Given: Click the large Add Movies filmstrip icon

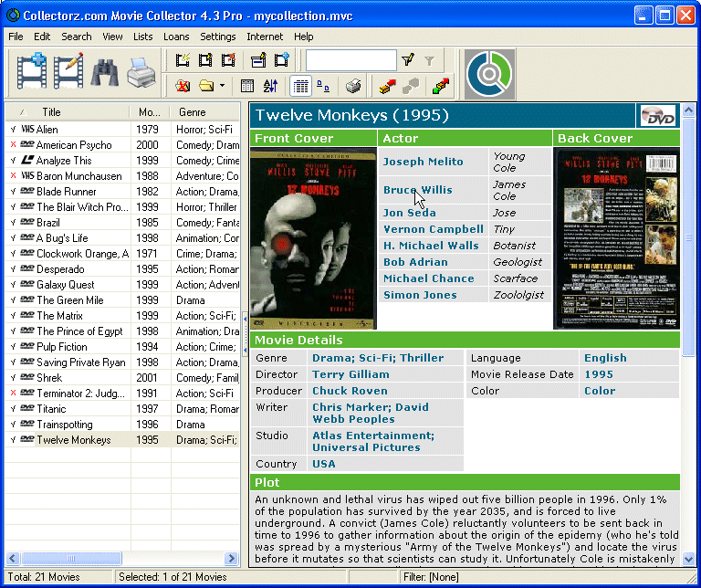Looking at the screenshot, I should 31,71.
